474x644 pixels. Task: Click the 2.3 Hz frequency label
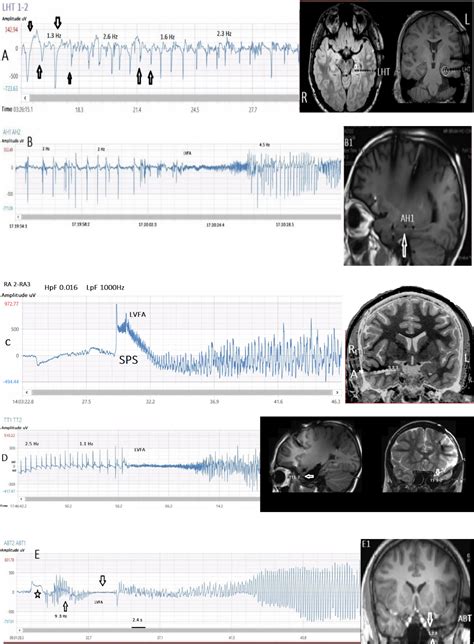(x=224, y=34)
